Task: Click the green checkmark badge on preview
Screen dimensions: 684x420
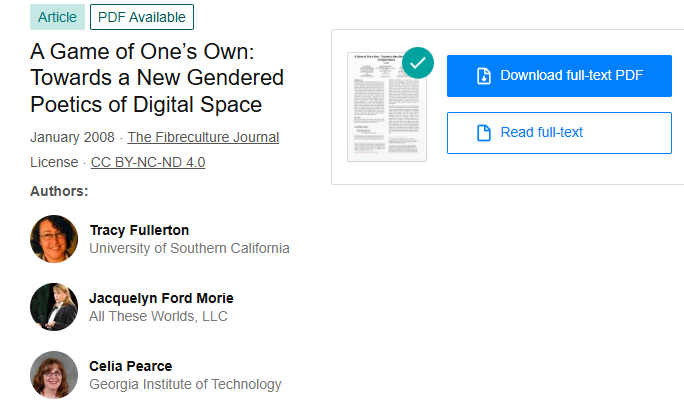Action: point(418,63)
